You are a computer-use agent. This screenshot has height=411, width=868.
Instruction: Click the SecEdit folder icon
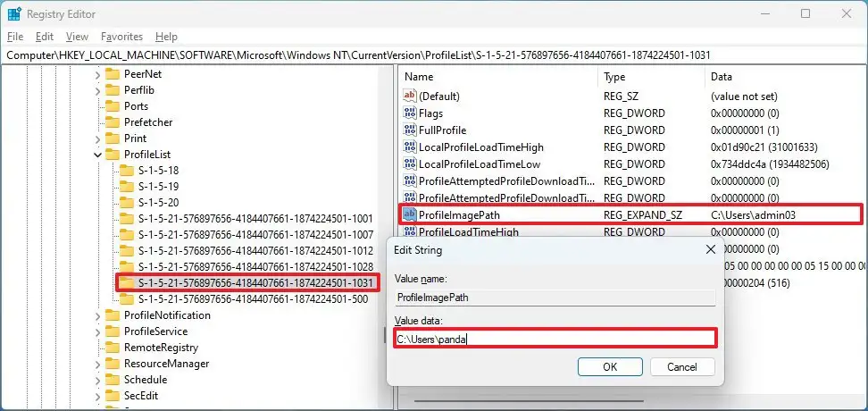click(113, 396)
